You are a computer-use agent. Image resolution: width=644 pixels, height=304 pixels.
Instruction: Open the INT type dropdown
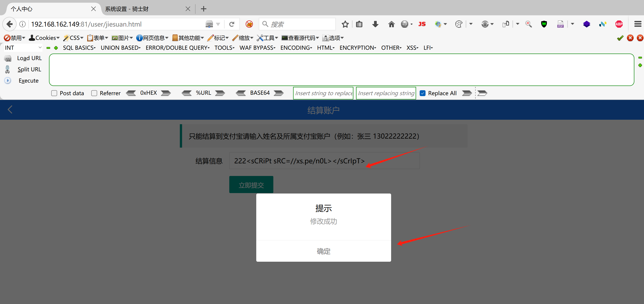click(x=23, y=47)
